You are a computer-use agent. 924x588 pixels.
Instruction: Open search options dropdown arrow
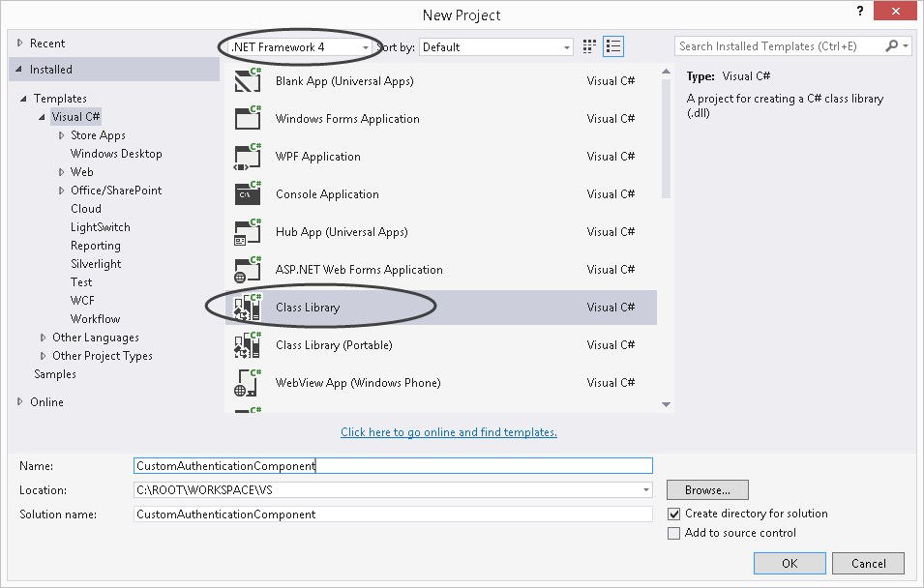point(906,46)
